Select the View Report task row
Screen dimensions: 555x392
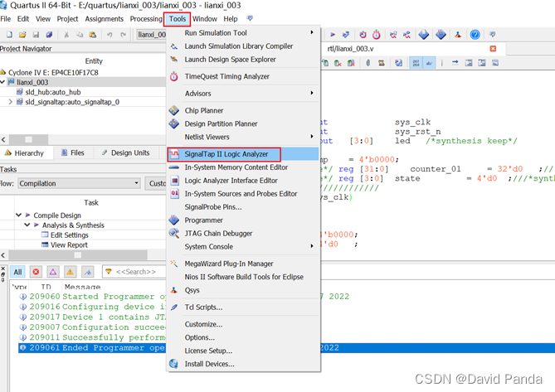pyautogui.click(x=83, y=245)
